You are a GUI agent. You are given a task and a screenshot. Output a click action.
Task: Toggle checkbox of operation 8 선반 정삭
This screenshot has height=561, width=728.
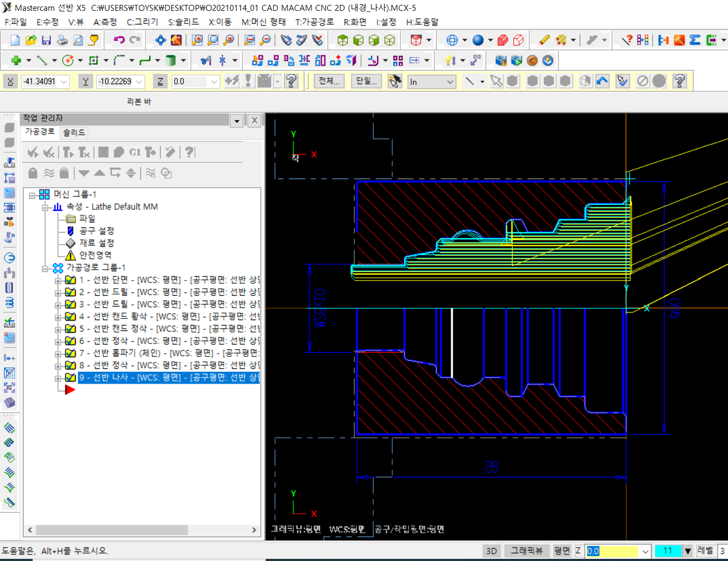pyautogui.click(x=71, y=365)
